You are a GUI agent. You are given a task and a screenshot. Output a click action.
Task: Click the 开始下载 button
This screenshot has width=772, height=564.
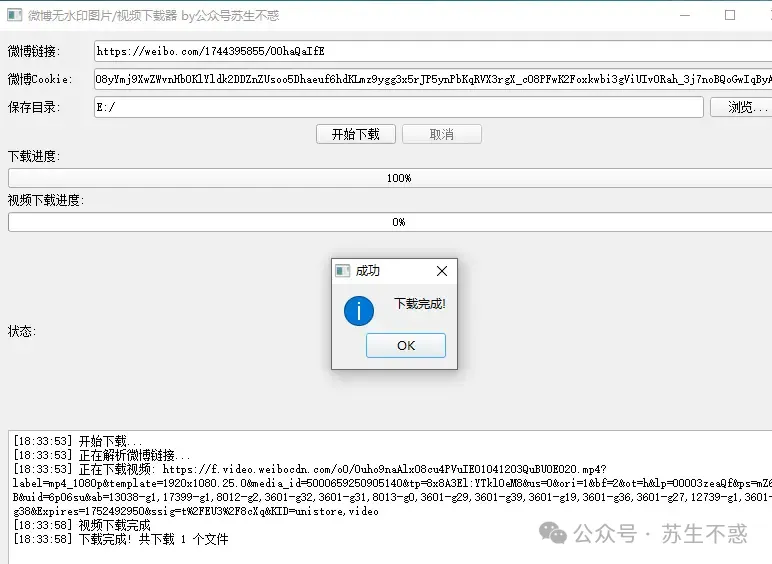coord(355,134)
